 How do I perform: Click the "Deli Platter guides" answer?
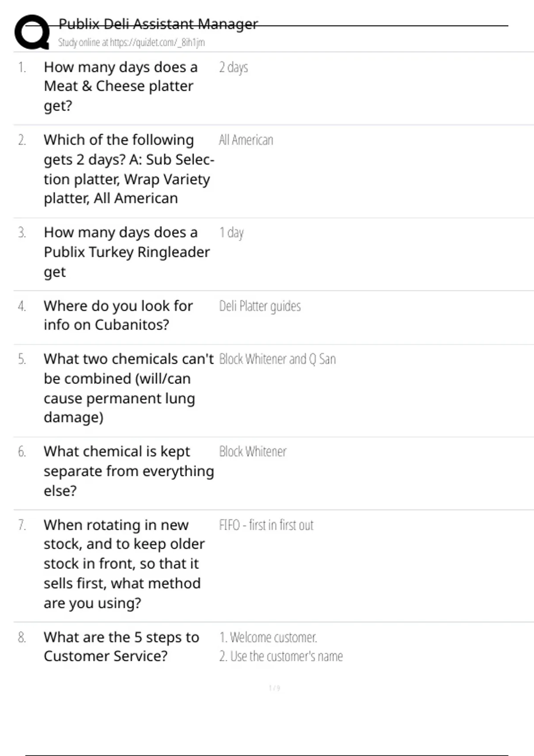(x=260, y=306)
